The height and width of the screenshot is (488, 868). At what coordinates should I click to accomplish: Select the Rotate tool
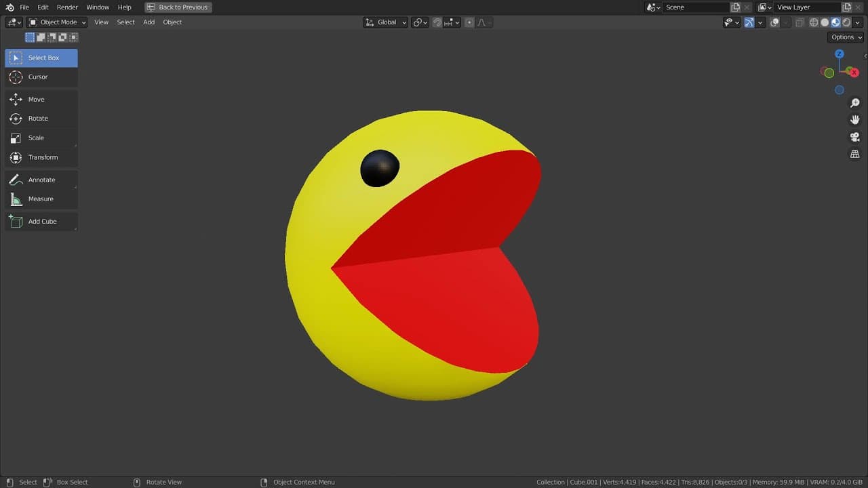click(41, 119)
